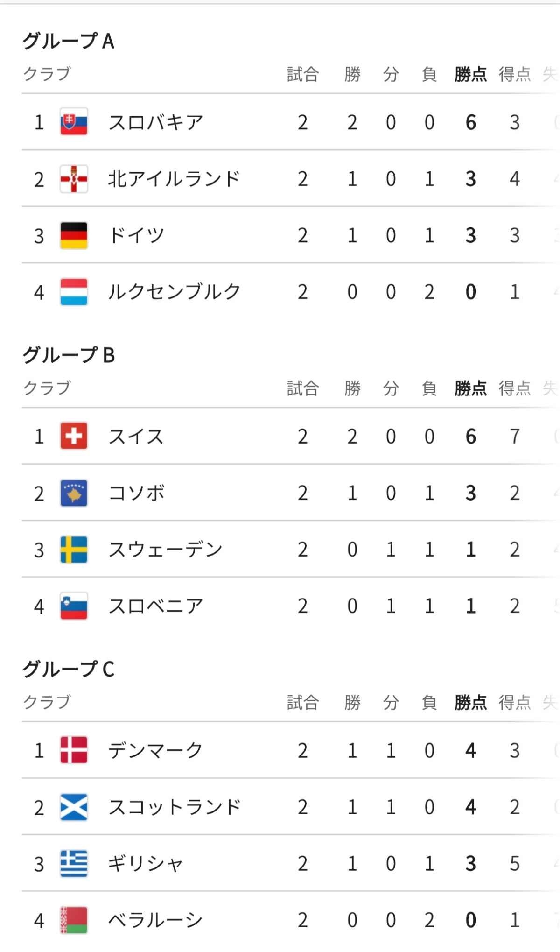The width and height of the screenshot is (560, 952).
Task: Click the Switzerland flag icon
Action: tap(74, 437)
